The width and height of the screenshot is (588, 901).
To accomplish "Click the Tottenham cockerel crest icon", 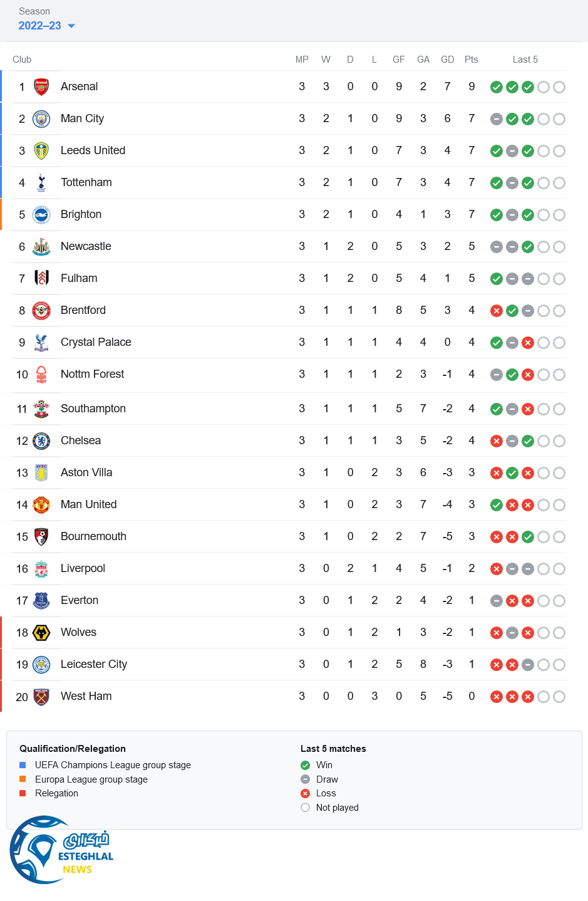I will pos(41,182).
